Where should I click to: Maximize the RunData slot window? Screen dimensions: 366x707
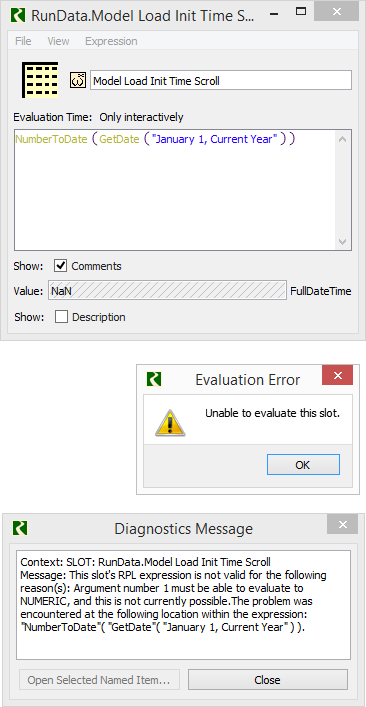[x=302, y=14]
